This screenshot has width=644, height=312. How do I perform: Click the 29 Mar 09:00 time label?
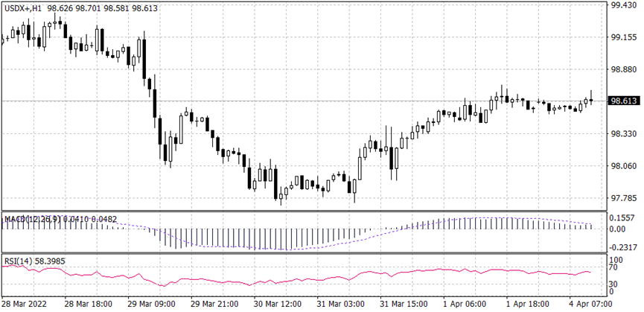click(151, 304)
